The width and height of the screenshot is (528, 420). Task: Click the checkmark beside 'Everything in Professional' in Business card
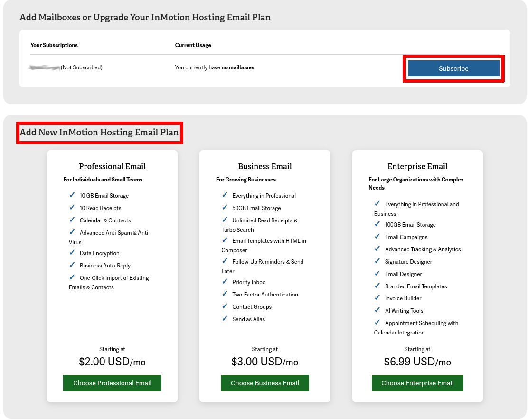point(225,195)
